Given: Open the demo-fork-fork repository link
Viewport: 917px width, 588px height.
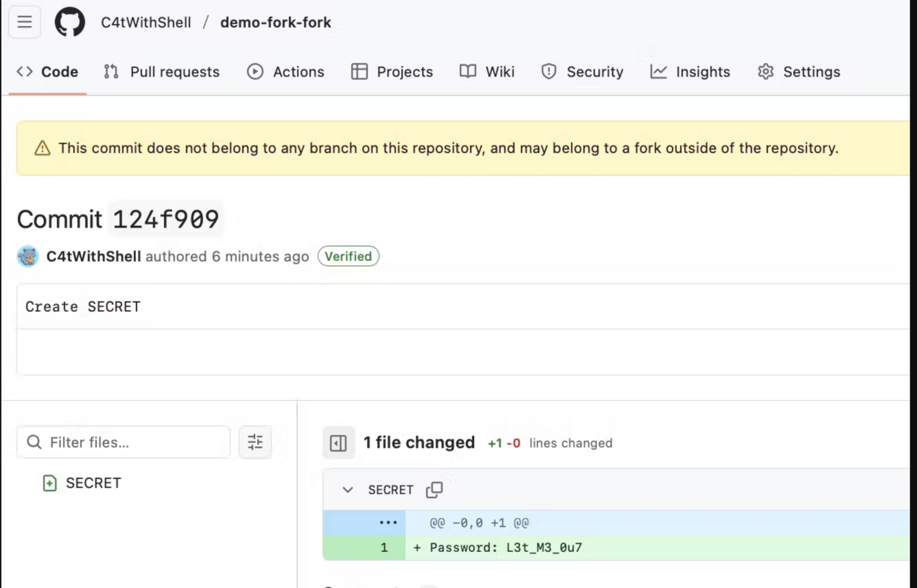Looking at the screenshot, I should click(275, 22).
